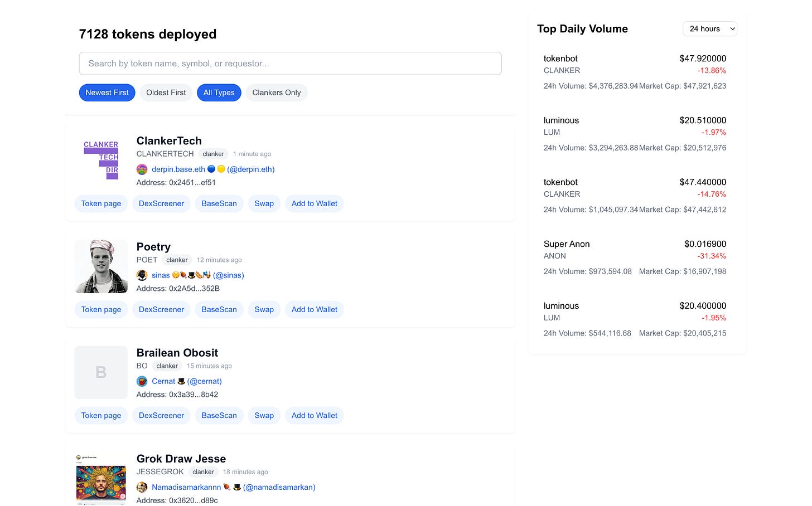Screen dimensions: 812x506
Task: Click the Poetry token portrait image
Action: point(101,266)
